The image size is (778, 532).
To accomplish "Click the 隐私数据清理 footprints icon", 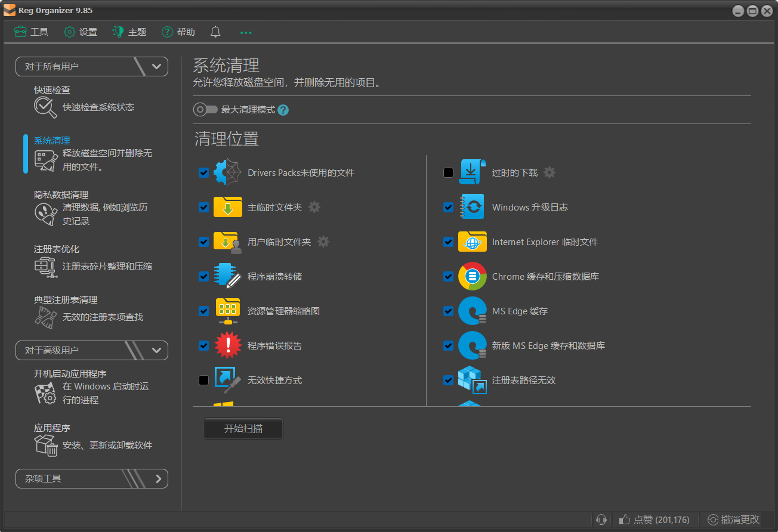I will click(x=45, y=214).
